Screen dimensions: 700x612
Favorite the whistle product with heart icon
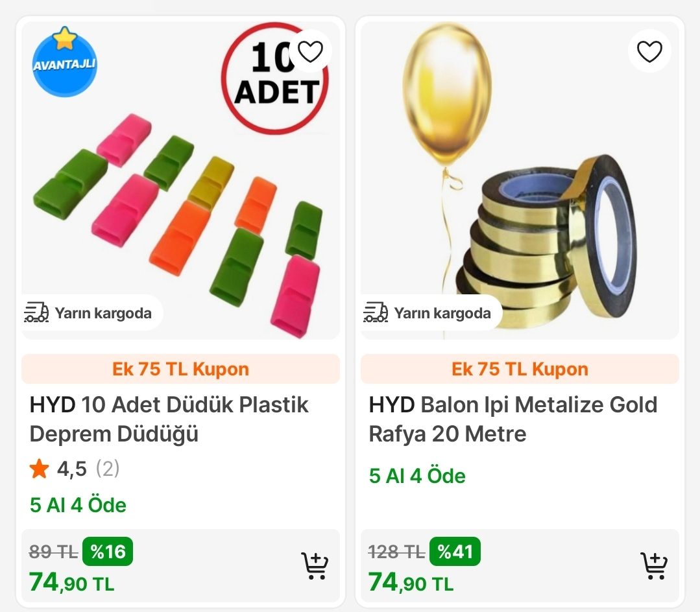(310, 51)
